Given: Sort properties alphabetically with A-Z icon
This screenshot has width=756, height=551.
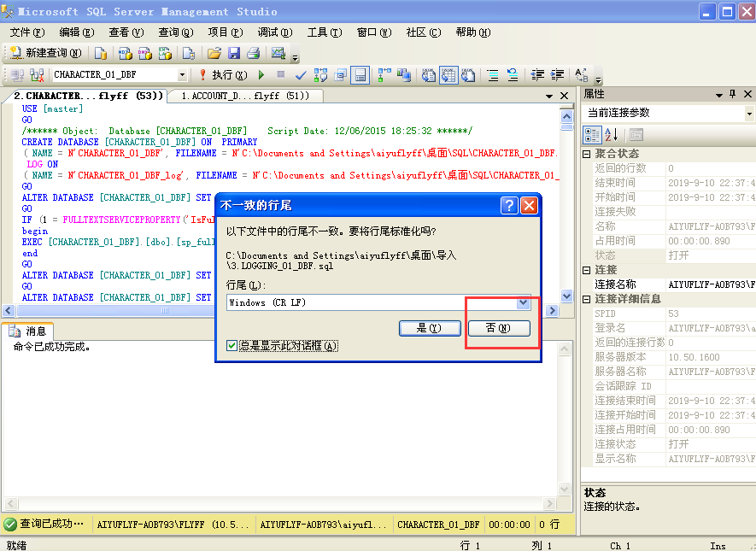Looking at the screenshot, I should click(x=612, y=134).
